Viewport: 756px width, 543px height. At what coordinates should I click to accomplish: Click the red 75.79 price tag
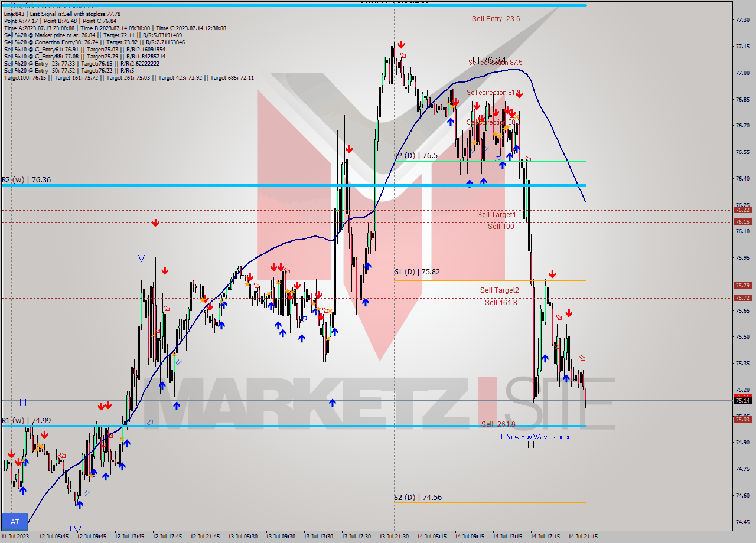point(742,285)
